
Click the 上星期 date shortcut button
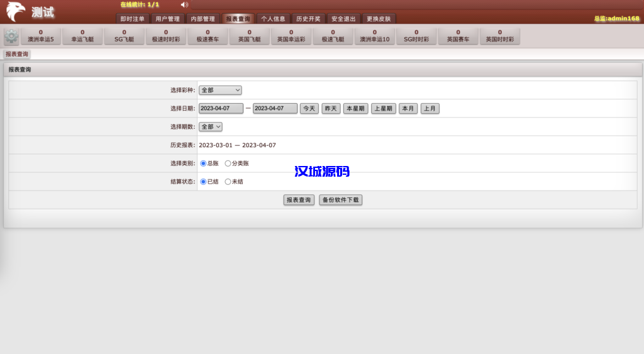[383, 109]
